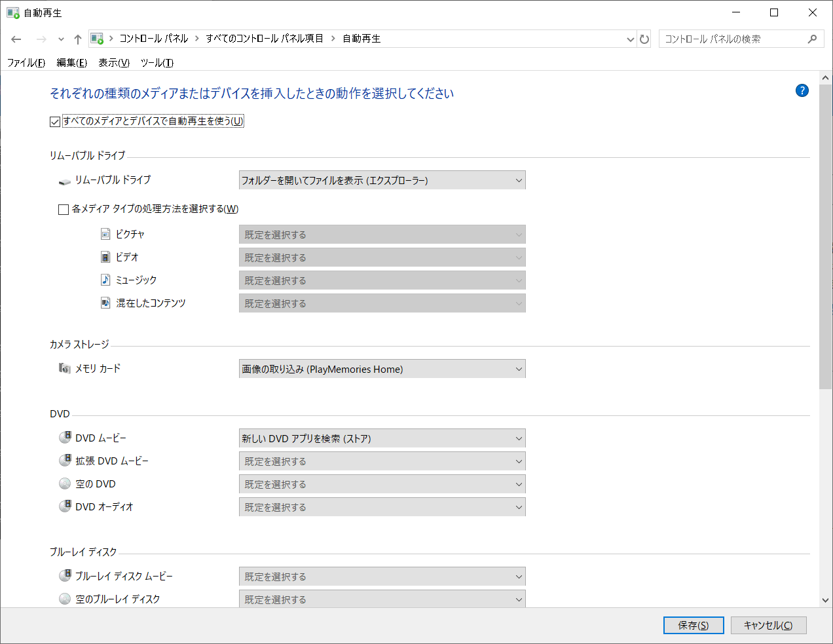
Task: Enable 各メディア タイプの処理方法を選択する checkbox
Action: [x=64, y=210]
